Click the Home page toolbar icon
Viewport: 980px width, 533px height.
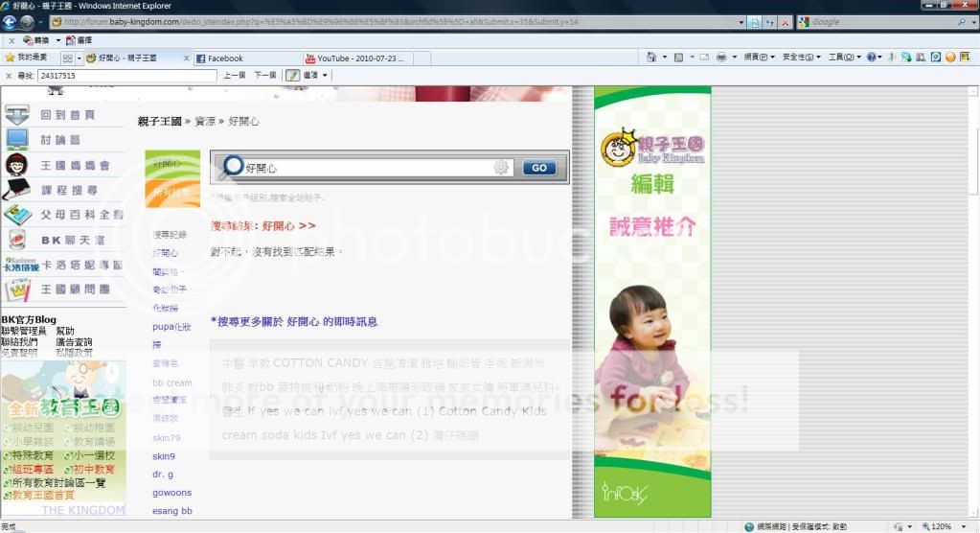click(x=652, y=58)
